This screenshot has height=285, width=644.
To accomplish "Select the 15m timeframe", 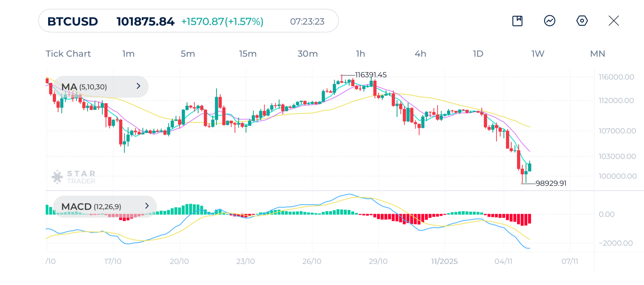I will (248, 54).
